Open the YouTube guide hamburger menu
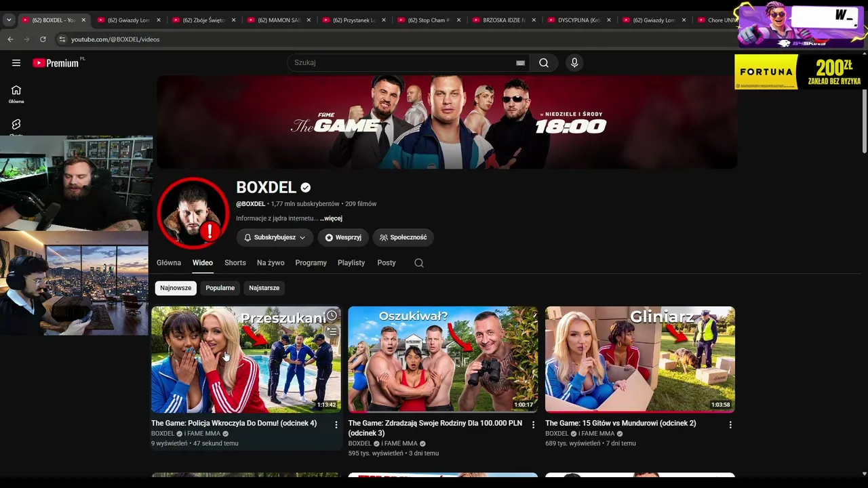This screenshot has width=868, height=488. (x=16, y=63)
